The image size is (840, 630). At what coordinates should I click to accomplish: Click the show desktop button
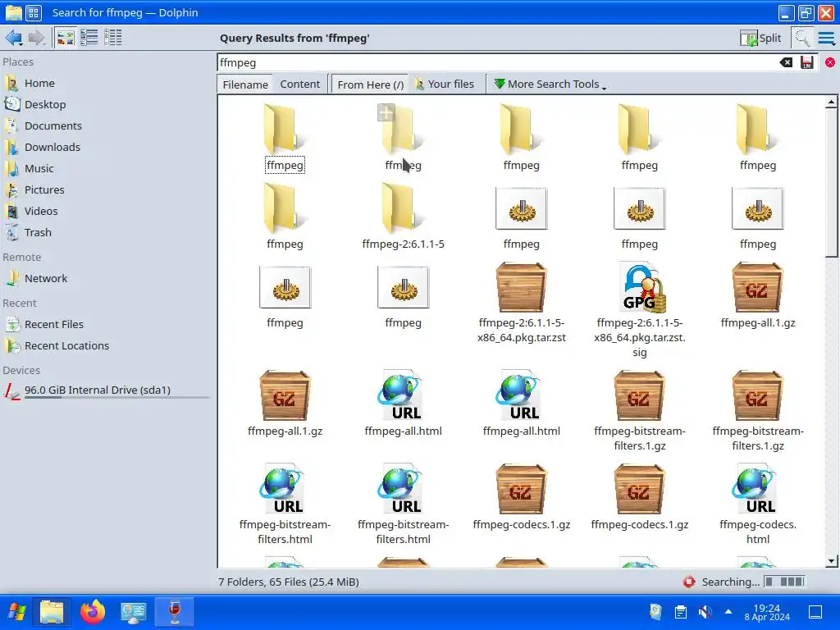pyautogui.click(x=815, y=612)
